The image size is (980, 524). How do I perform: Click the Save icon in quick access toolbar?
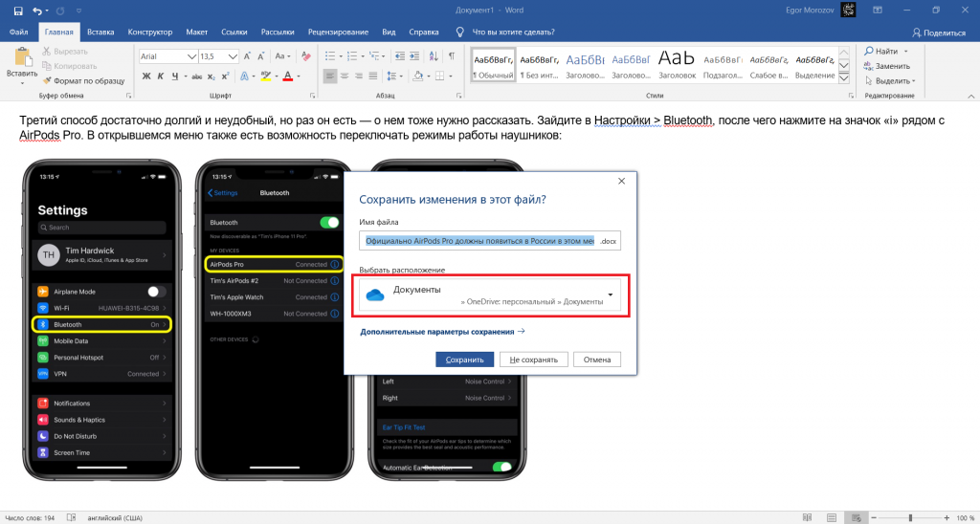17,11
